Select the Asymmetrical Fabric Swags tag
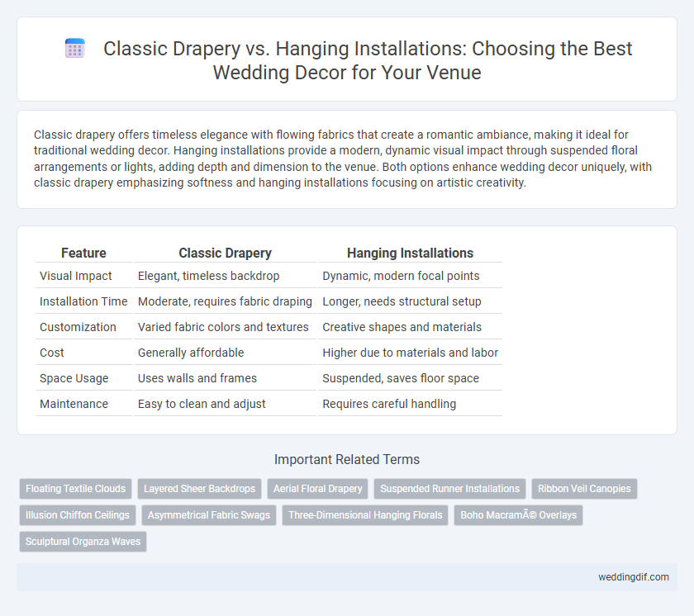Screen dimensions: 694x616 click(209, 515)
